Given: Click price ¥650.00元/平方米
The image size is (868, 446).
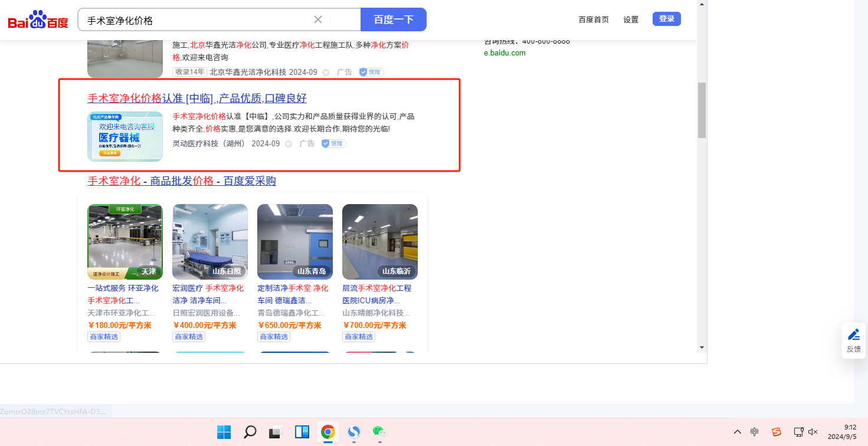Looking at the screenshot, I should tap(289, 325).
